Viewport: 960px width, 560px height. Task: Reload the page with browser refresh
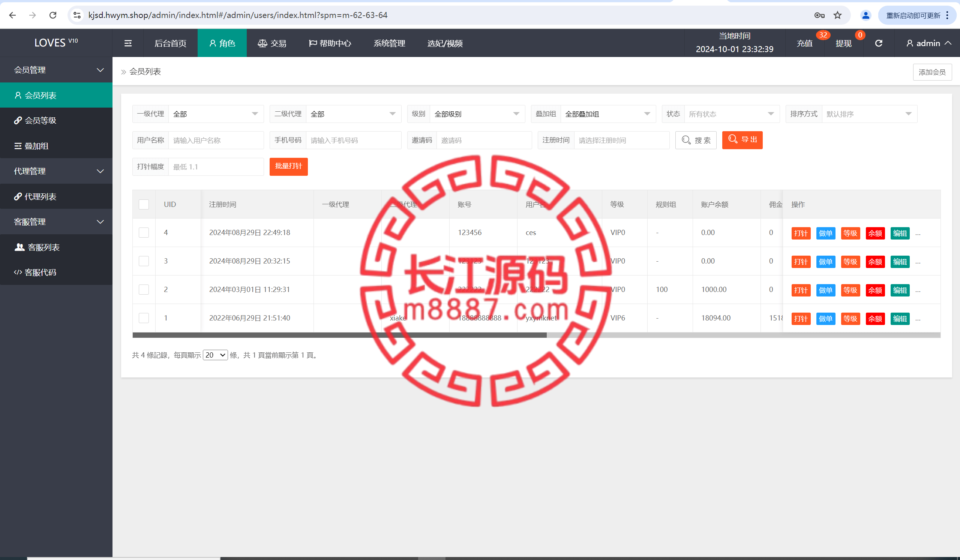click(53, 15)
